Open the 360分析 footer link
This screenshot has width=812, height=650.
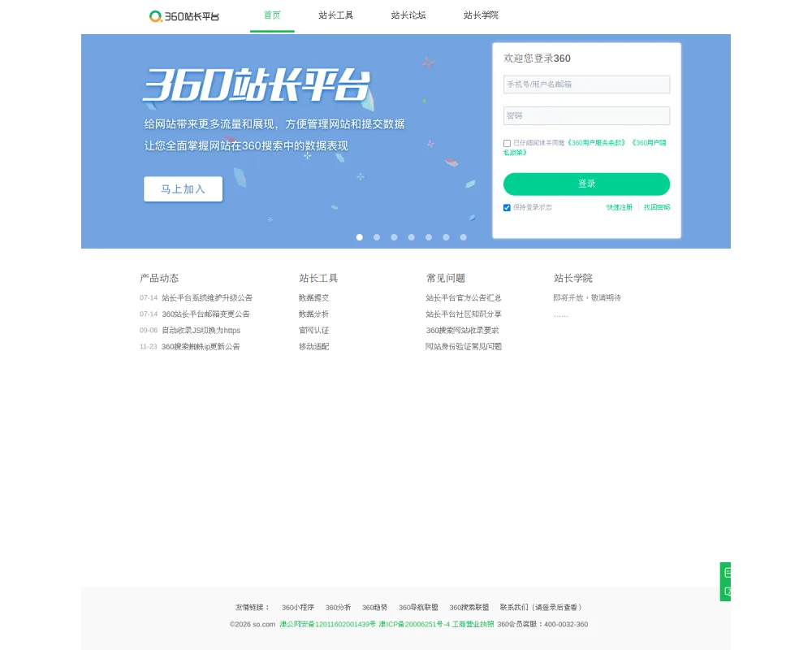(x=338, y=608)
